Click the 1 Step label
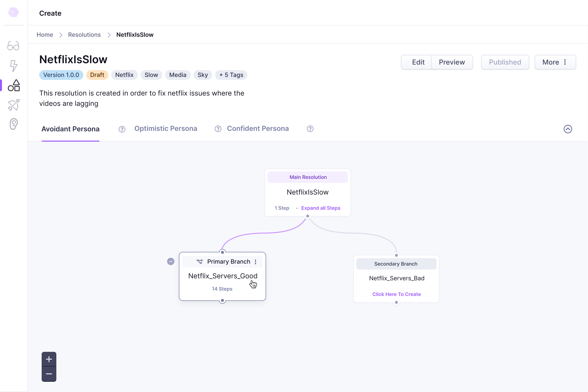Image resolution: width=588 pixels, height=392 pixels. pyautogui.click(x=282, y=208)
